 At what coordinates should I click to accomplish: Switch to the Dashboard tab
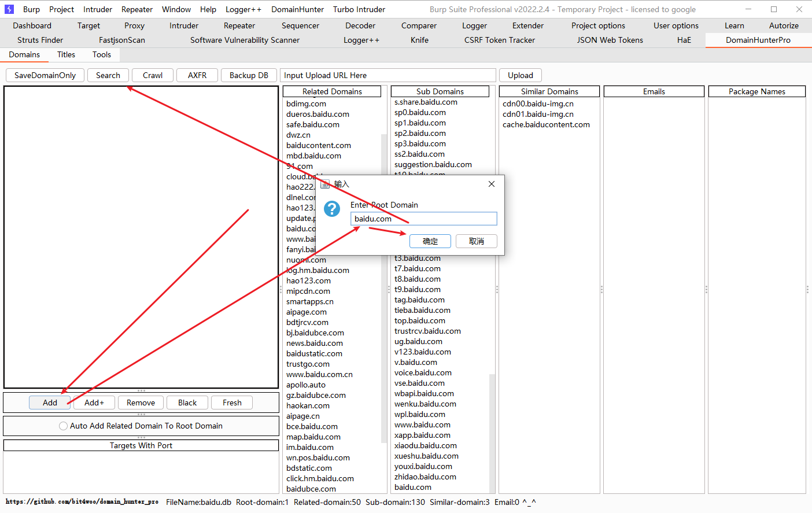pos(32,25)
